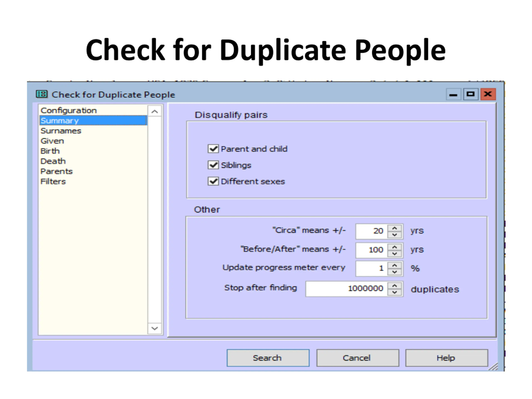This screenshot has width=532, height=399.
Task: Open the Given names settings page
Action: [93, 141]
